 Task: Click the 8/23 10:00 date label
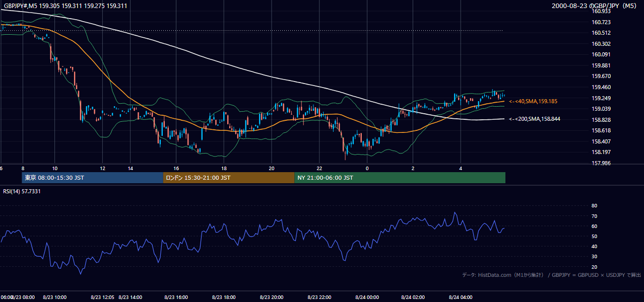pos(54,297)
